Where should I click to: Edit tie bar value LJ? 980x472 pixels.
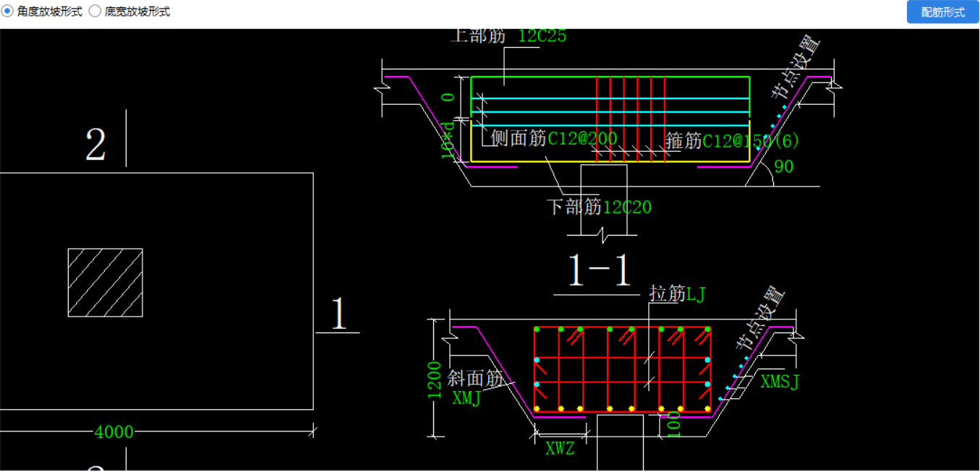(x=696, y=293)
